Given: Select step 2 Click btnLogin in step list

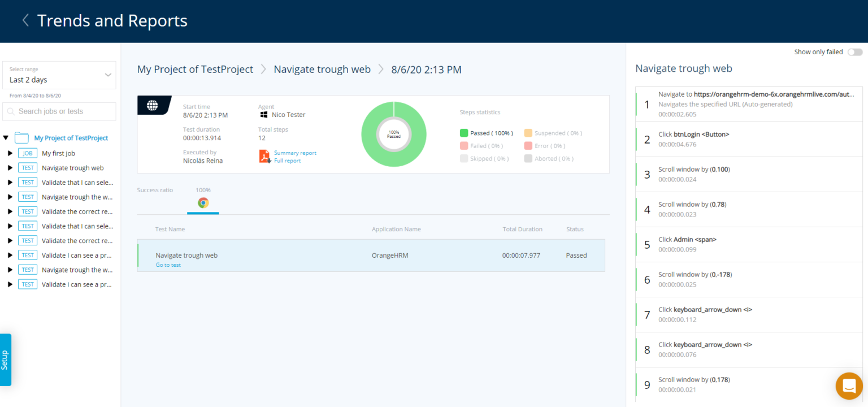Looking at the screenshot, I should [749, 139].
